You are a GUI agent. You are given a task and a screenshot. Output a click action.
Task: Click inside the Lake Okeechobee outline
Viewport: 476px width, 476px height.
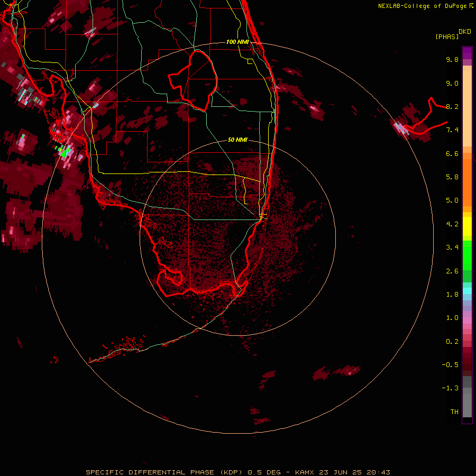pos(197,80)
